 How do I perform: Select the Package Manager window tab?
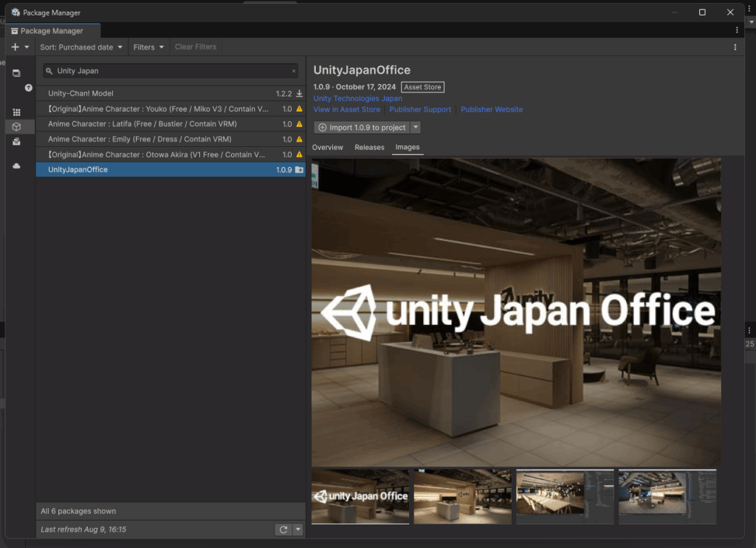[52, 31]
